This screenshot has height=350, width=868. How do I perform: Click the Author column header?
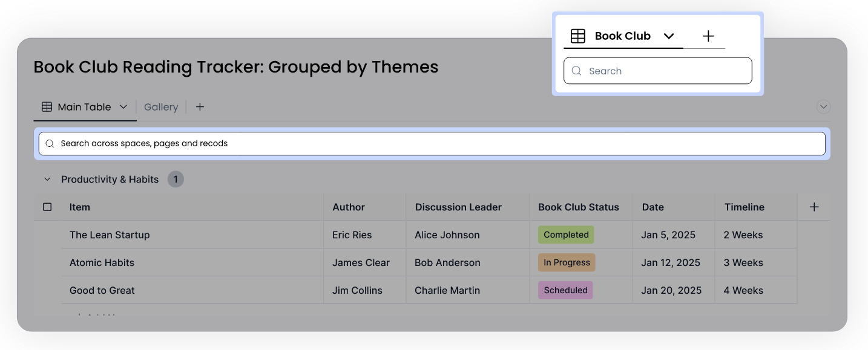click(349, 207)
